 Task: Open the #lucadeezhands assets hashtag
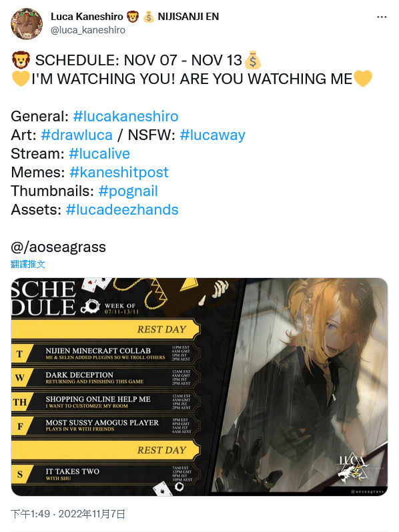(122, 210)
